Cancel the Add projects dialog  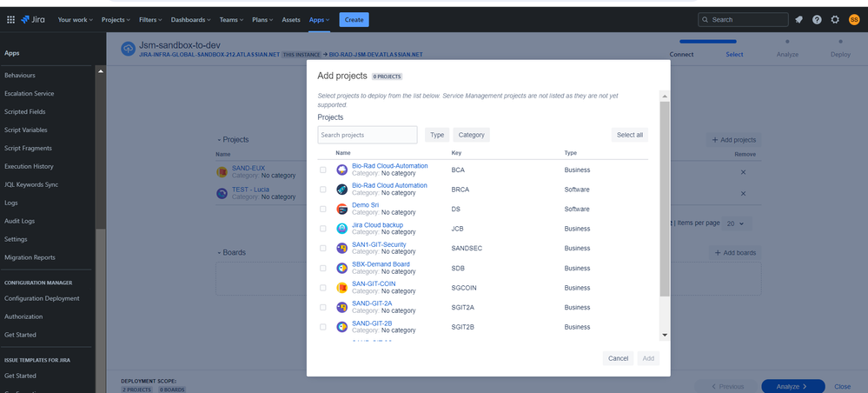[x=618, y=358]
